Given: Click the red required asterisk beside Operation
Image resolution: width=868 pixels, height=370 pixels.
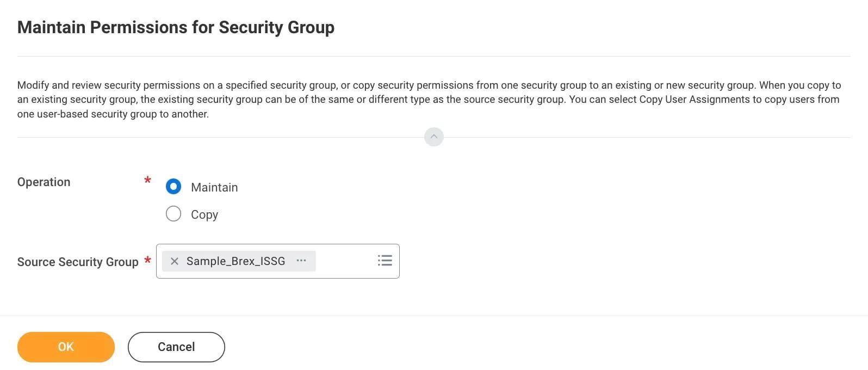Looking at the screenshot, I should point(147,180).
